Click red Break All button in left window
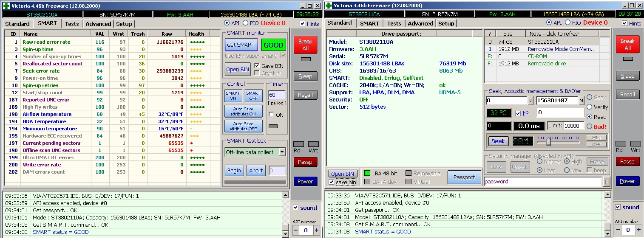 [x=305, y=45]
